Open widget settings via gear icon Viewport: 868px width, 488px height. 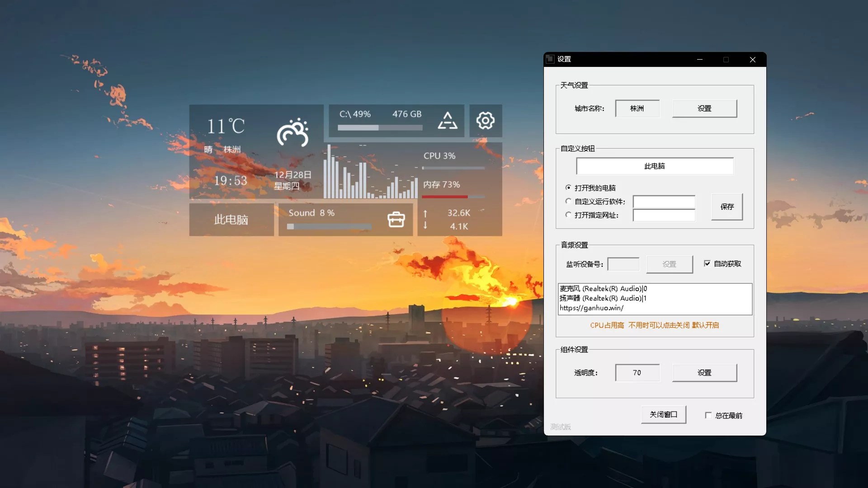click(x=486, y=121)
